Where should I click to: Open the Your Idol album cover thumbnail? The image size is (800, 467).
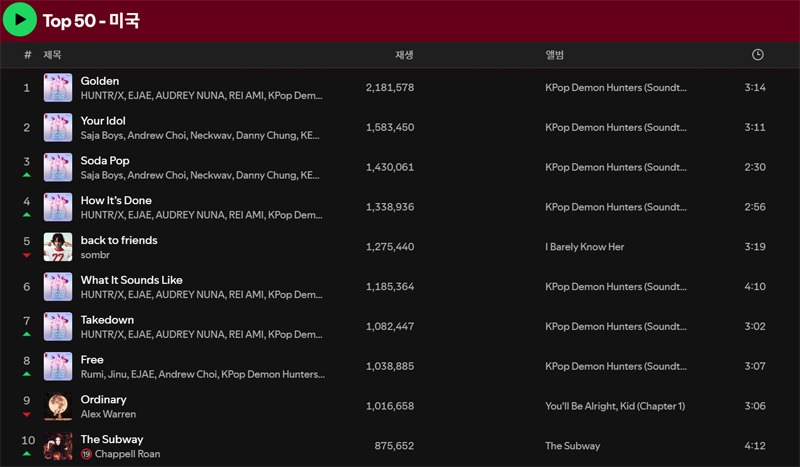click(x=58, y=127)
